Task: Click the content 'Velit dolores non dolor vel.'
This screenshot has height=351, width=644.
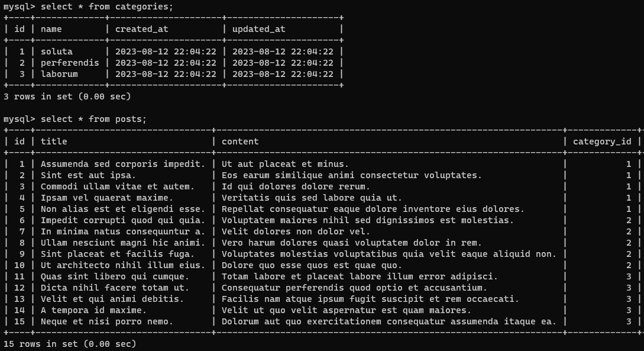Action: tap(296, 231)
